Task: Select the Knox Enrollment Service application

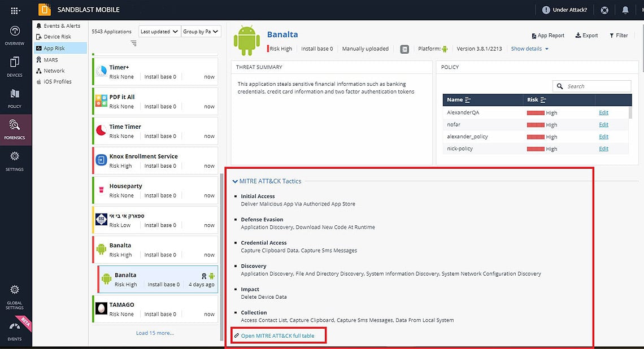Action: pyautogui.click(x=155, y=160)
